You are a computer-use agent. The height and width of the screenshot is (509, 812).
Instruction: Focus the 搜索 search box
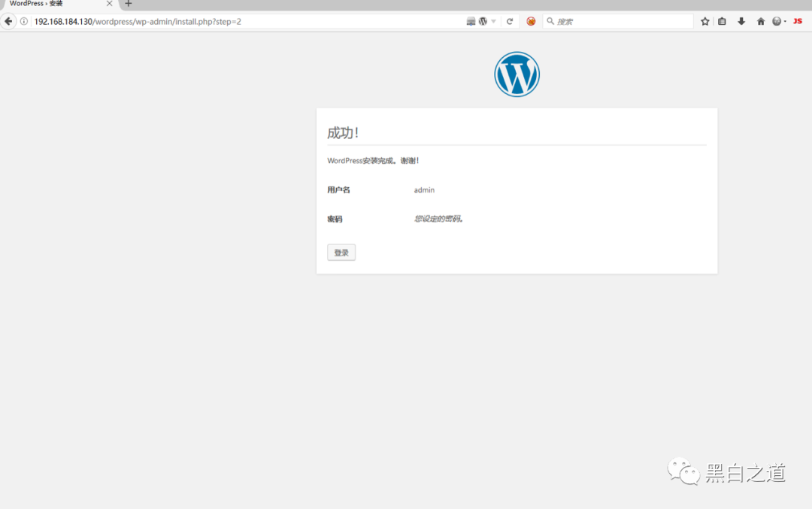click(x=618, y=21)
